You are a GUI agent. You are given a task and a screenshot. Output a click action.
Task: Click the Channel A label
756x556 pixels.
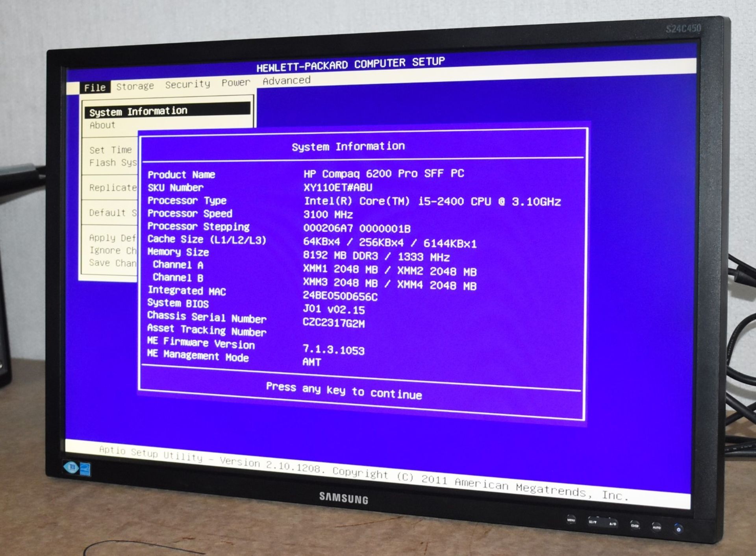(178, 265)
